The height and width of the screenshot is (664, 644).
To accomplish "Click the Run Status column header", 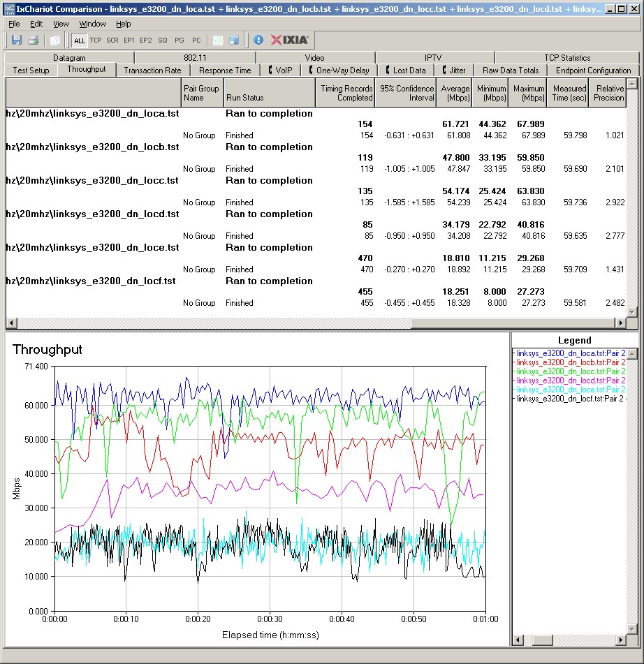I will click(270, 93).
